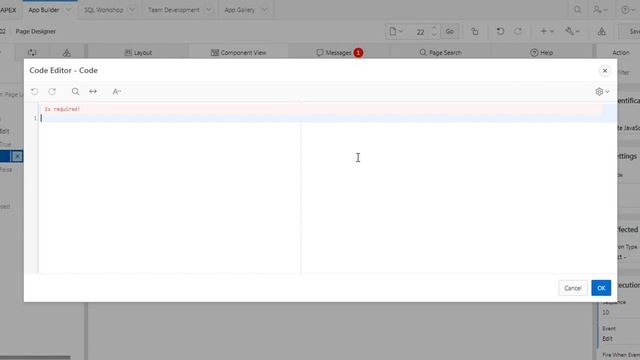Confirm code with the OK button
640x360 pixels.
pyautogui.click(x=601, y=288)
